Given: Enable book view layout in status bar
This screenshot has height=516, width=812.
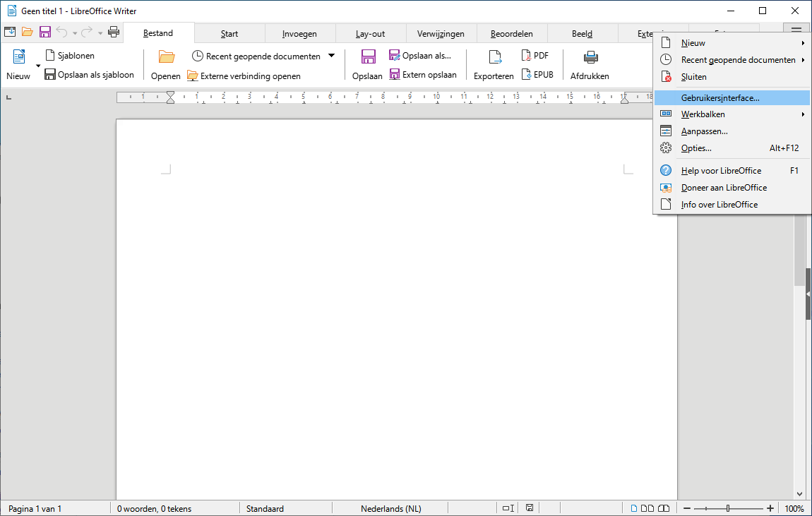Looking at the screenshot, I should click(663, 508).
